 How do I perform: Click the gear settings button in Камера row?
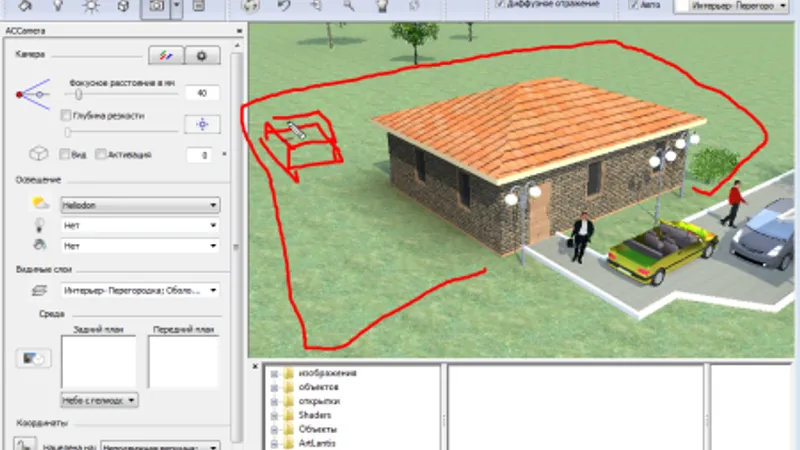(x=202, y=55)
